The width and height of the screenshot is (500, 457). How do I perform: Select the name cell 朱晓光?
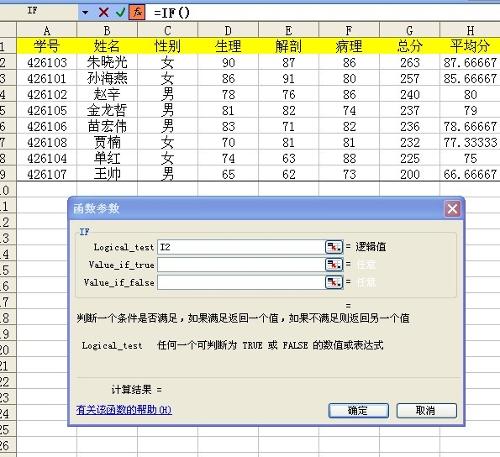[x=107, y=62]
